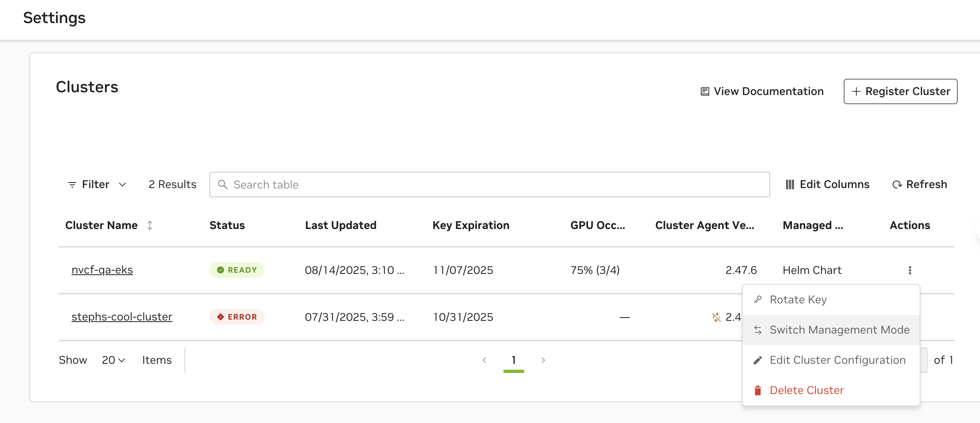Open the items-per-page dropdown showing 20
This screenshot has width=980, height=423.
click(113, 360)
